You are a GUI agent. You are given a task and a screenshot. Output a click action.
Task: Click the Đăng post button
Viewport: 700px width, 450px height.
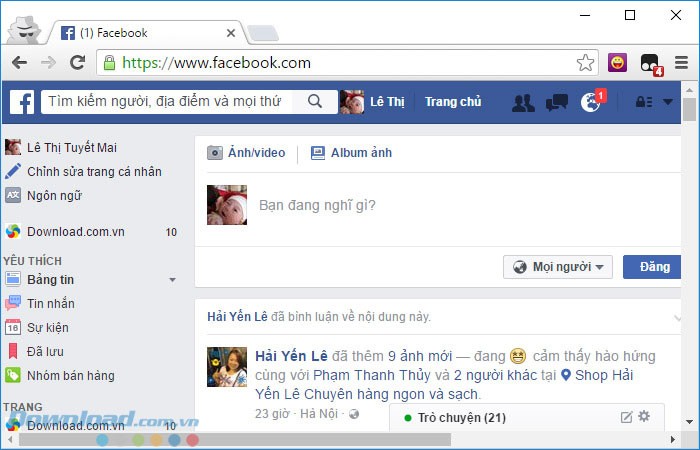pos(652,267)
